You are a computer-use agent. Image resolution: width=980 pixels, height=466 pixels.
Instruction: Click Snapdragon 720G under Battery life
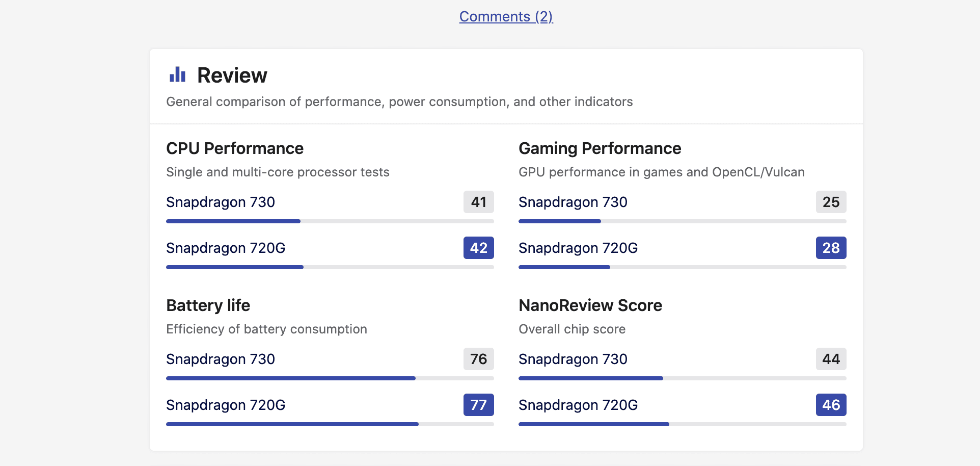[x=226, y=405]
